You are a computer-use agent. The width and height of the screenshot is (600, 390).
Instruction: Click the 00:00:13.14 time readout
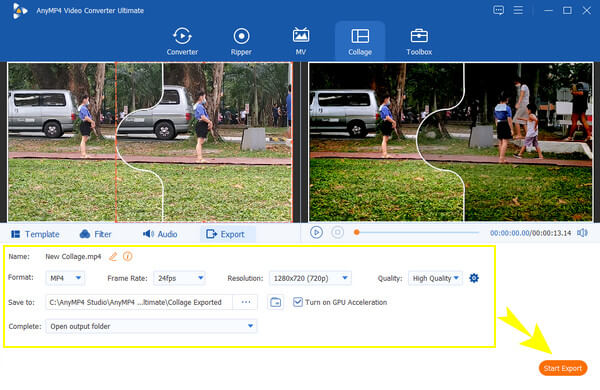(551, 233)
